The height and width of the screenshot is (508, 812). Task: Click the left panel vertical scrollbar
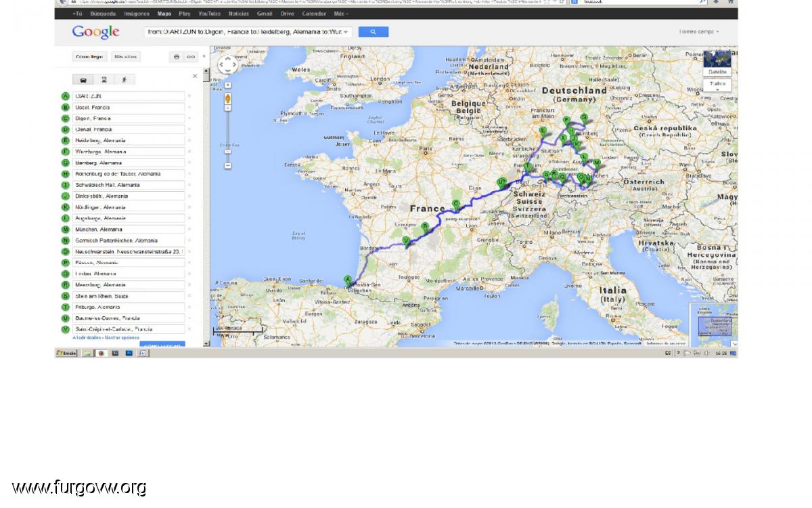tap(206, 207)
